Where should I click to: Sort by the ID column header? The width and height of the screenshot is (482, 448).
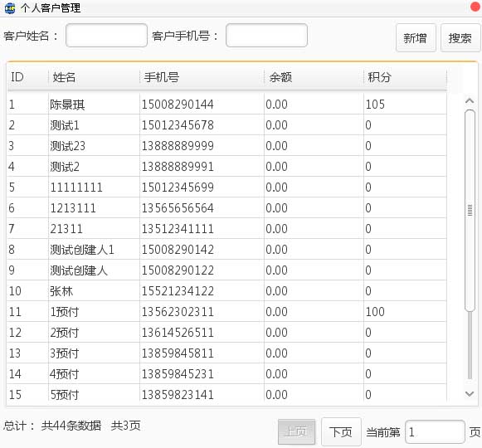click(x=27, y=77)
